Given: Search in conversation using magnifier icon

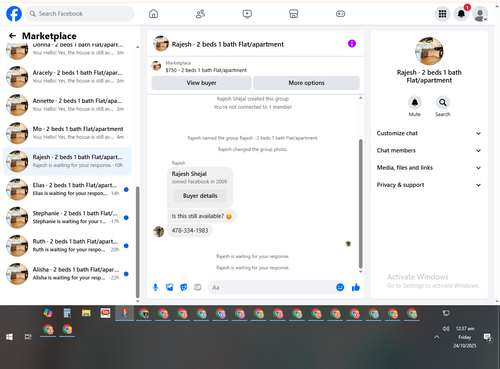Looking at the screenshot, I should coord(443,102).
